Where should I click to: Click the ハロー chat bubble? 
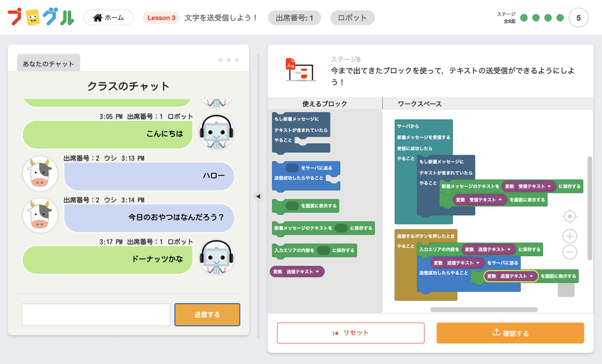(149, 176)
